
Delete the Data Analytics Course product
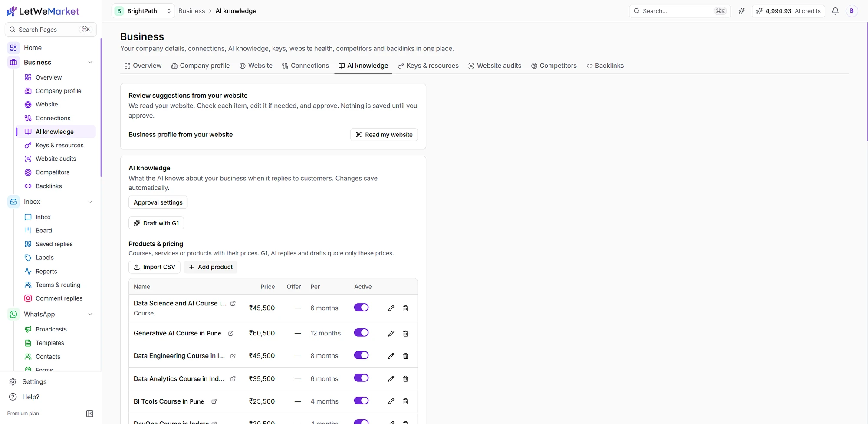coord(406,379)
